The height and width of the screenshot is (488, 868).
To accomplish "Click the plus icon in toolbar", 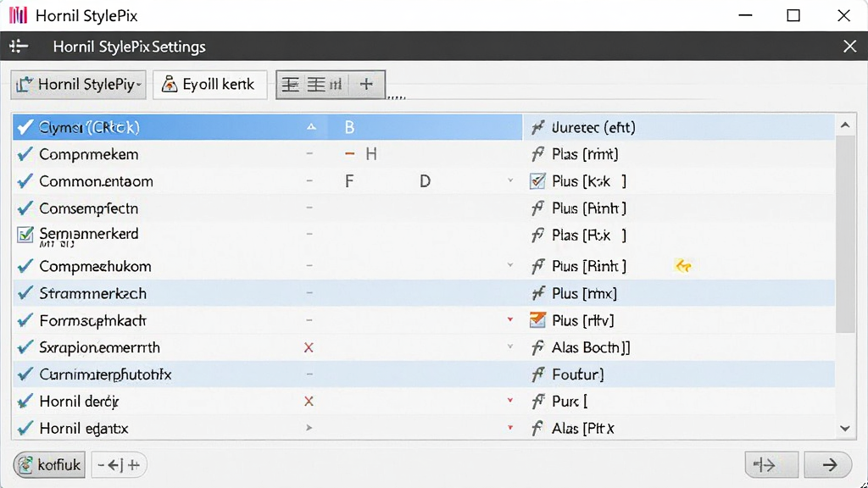I will pyautogui.click(x=366, y=85).
